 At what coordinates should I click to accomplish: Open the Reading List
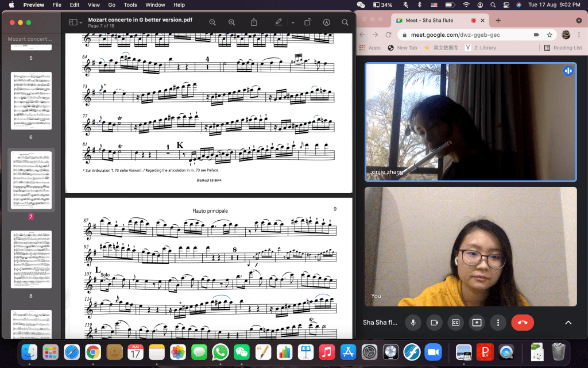[x=563, y=48]
